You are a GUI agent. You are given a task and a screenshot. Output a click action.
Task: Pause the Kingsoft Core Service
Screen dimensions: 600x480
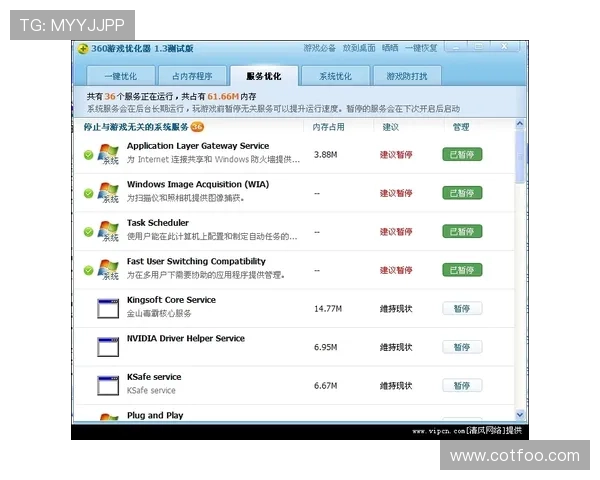(462, 309)
